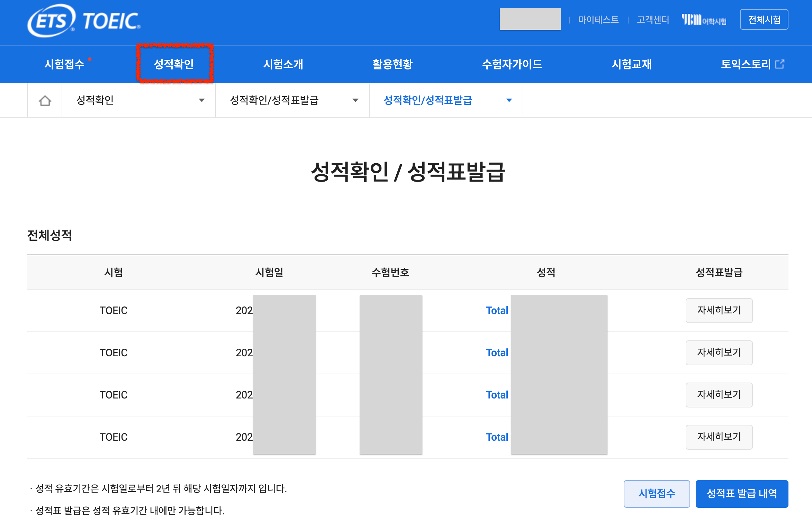Go to 시험소개 menu
The image size is (812, 532).
pos(283,64)
